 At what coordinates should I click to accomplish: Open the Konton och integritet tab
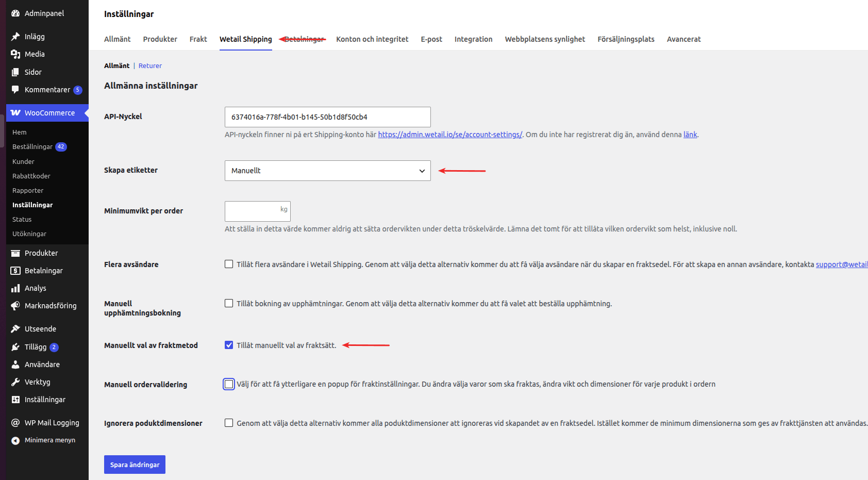point(372,39)
